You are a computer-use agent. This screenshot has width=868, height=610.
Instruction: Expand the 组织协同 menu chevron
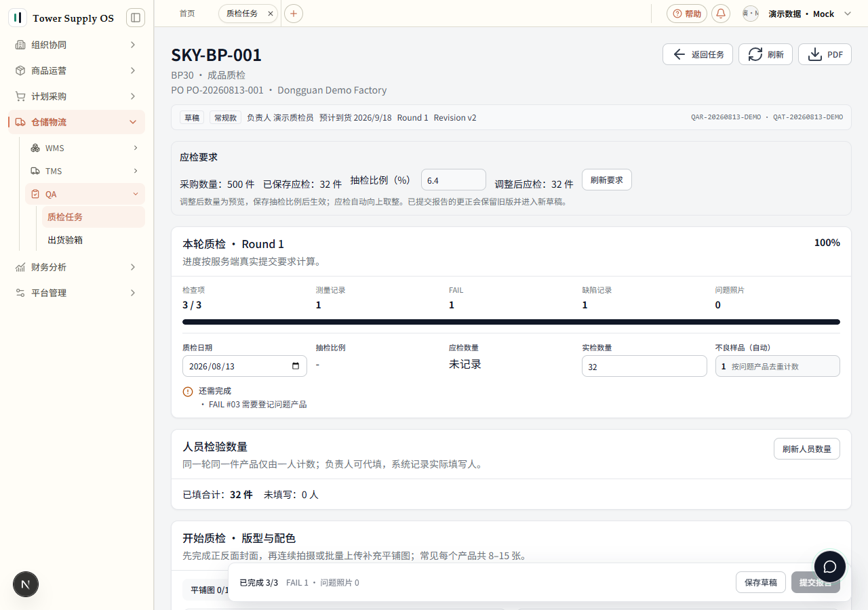coord(133,45)
